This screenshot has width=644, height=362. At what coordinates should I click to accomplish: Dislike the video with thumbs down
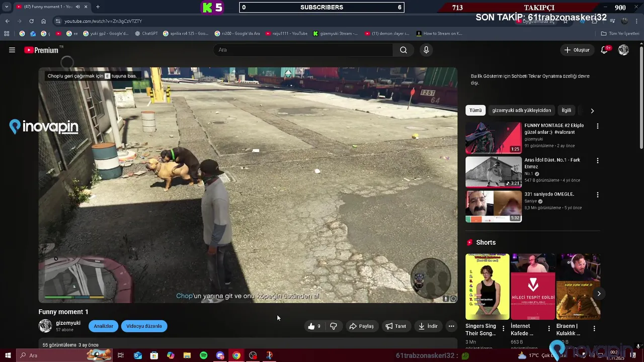(334, 326)
